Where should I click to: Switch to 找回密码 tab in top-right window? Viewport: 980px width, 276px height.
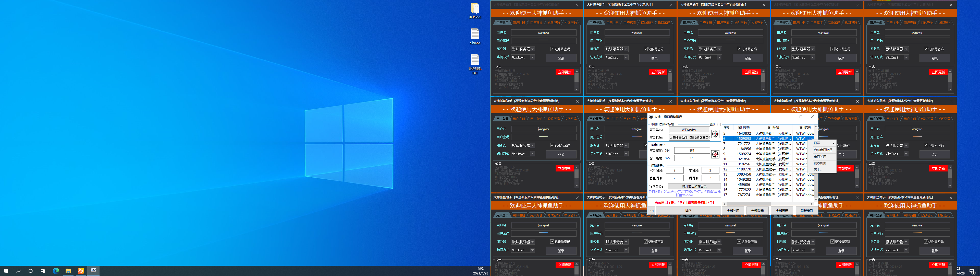click(944, 23)
